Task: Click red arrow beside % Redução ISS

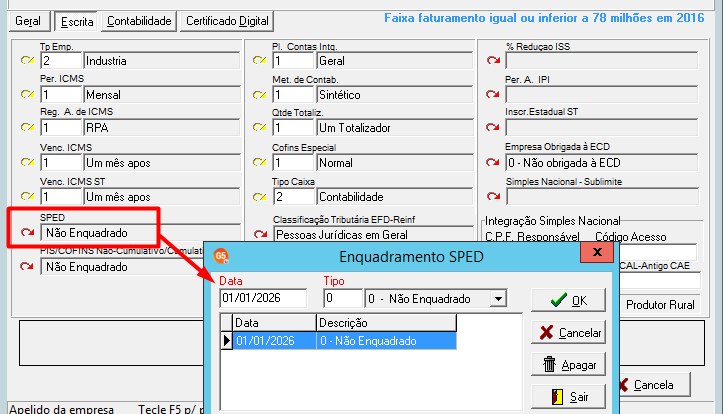Action: (493, 60)
